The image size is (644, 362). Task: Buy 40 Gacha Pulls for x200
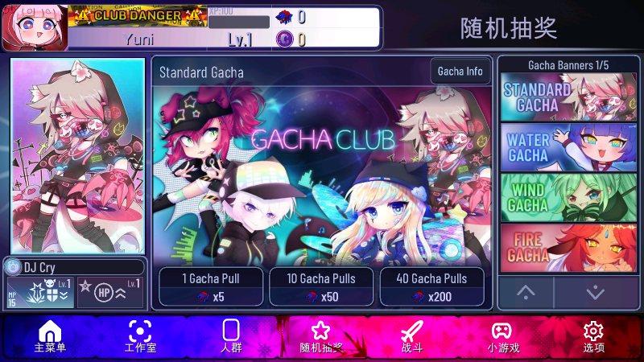[431, 287]
